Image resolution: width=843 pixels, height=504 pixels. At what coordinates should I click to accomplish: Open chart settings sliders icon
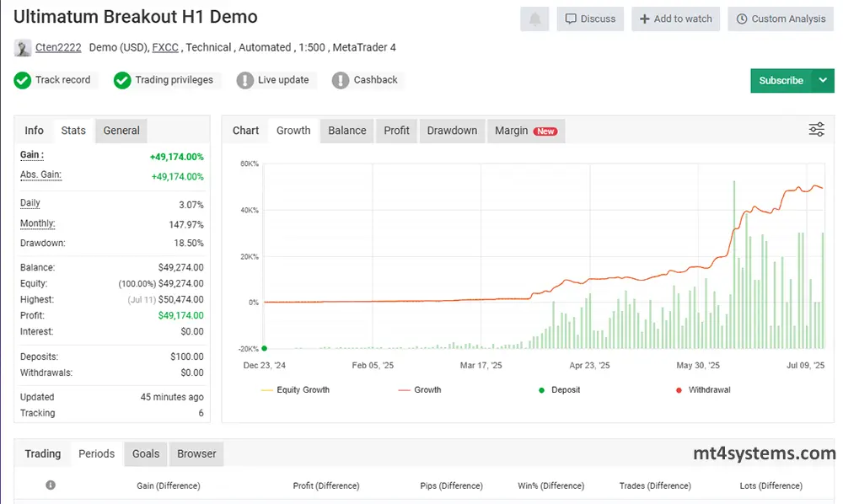tap(816, 129)
